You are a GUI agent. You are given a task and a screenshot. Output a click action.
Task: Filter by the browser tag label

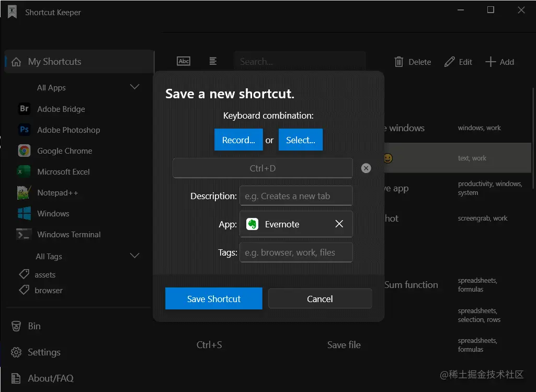[49, 291]
